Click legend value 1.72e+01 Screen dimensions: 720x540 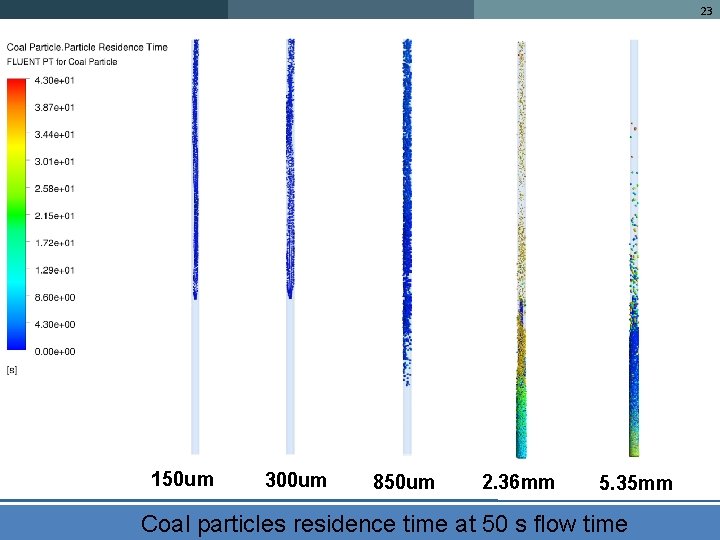[x=54, y=243]
